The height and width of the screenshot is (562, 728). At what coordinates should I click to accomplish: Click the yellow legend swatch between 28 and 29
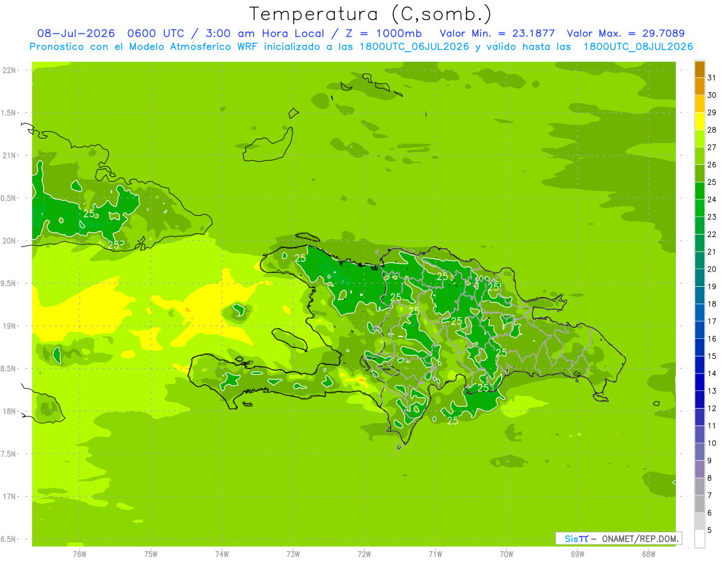[699, 122]
